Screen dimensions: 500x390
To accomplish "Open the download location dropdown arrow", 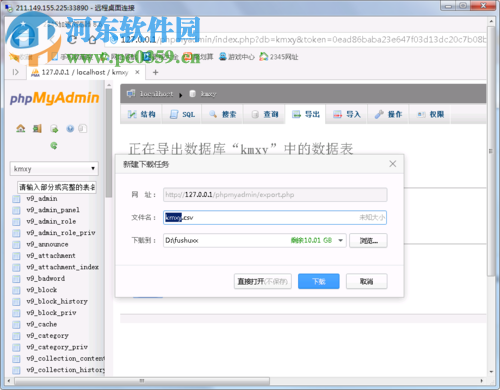I will [340, 240].
